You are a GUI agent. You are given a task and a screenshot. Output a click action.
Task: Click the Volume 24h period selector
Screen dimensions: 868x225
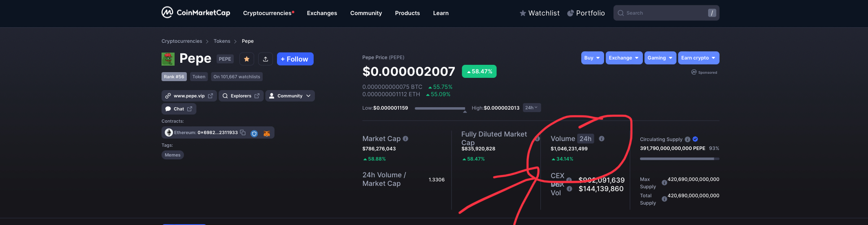click(586, 139)
